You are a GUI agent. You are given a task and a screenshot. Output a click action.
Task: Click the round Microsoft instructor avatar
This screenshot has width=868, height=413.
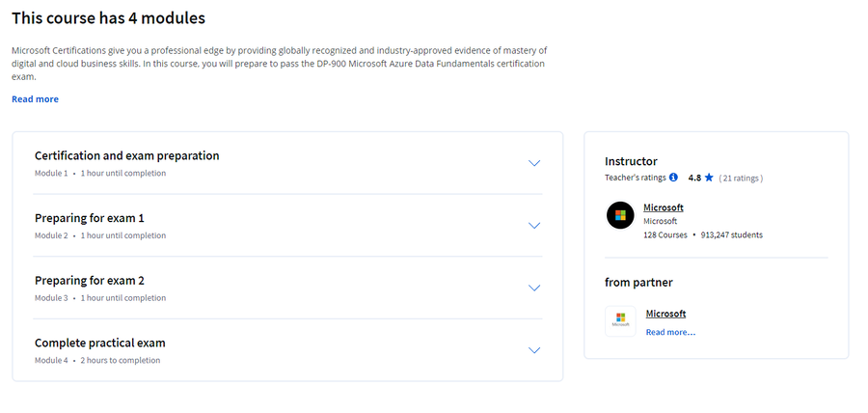pos(620,215)
